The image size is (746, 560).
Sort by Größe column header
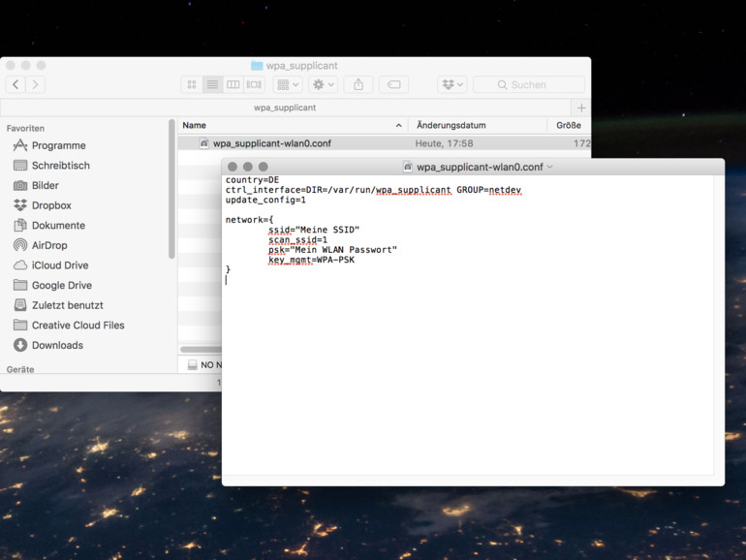click(x=569, y=126)
